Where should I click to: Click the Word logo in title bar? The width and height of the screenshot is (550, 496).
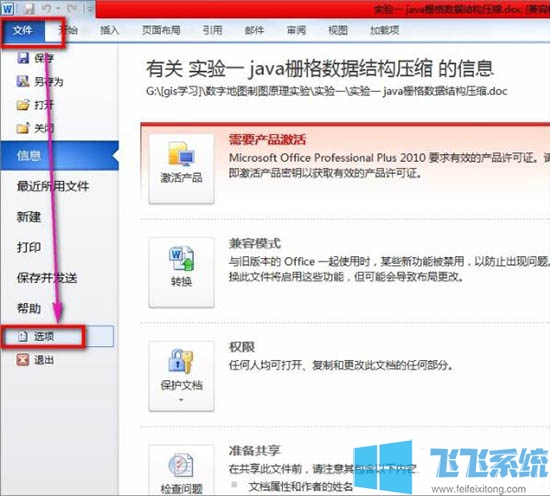(7, 9)
